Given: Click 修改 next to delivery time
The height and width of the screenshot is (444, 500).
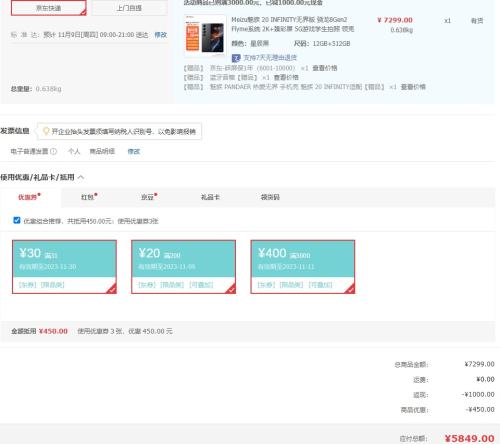Looking at the screenshot, I should point(161,35).
